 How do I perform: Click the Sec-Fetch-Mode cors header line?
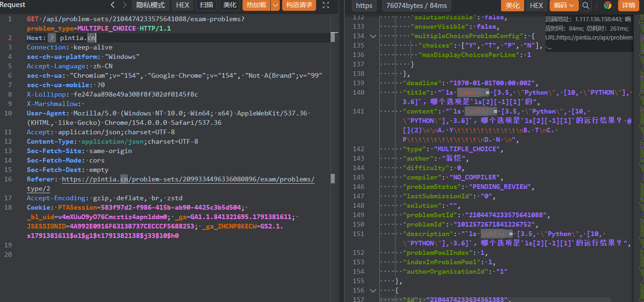66,161
